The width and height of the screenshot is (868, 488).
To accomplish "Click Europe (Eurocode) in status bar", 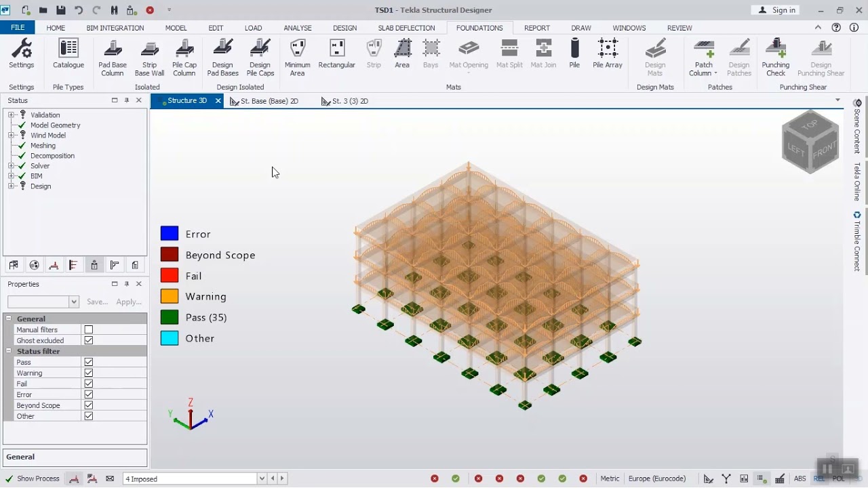I will [657, 479].
